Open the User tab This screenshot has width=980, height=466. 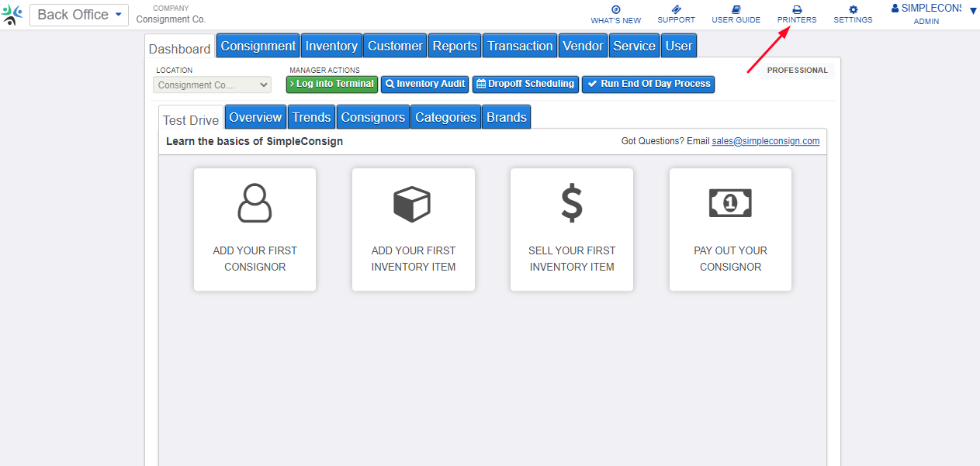[x=678, y=46]
